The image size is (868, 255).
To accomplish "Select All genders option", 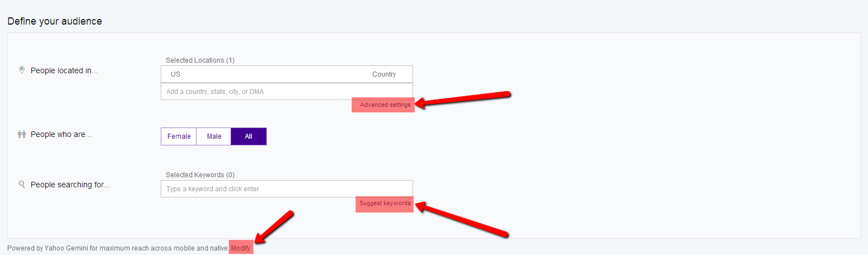I will (x=248, y=136).
